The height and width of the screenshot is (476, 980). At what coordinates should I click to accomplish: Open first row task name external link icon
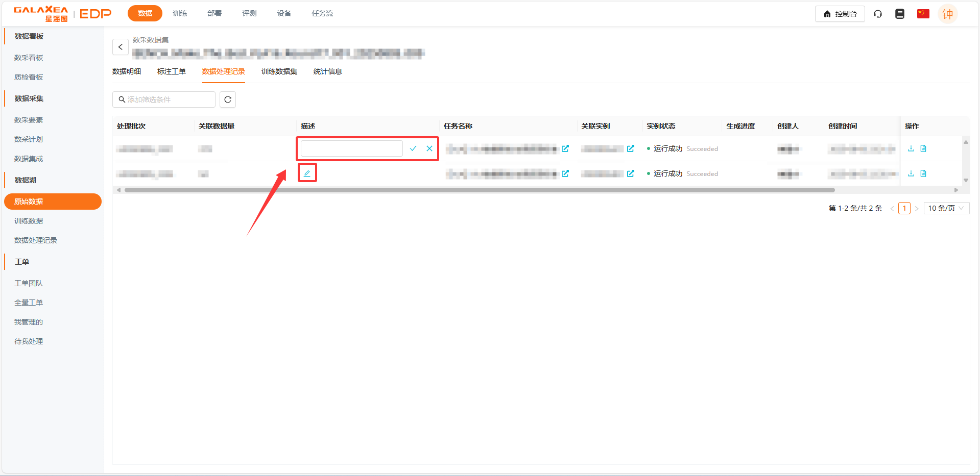tap(565, 148)
